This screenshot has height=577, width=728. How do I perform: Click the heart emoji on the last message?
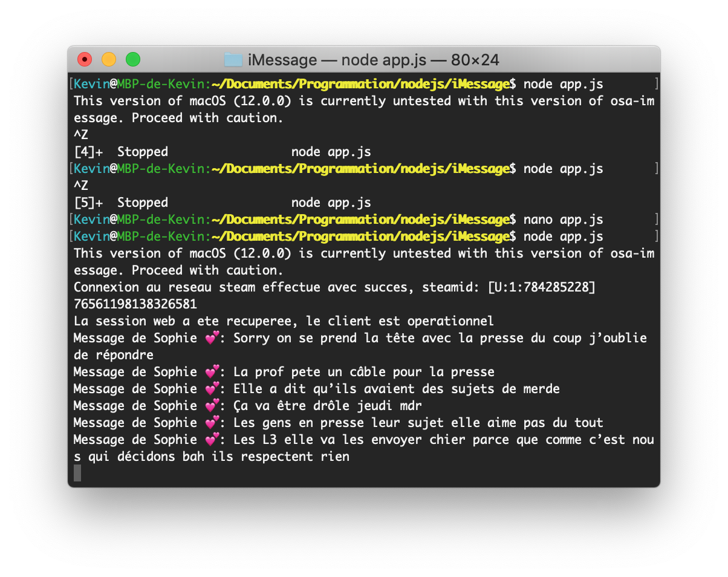pyautogui.click(x=211, y=440)
